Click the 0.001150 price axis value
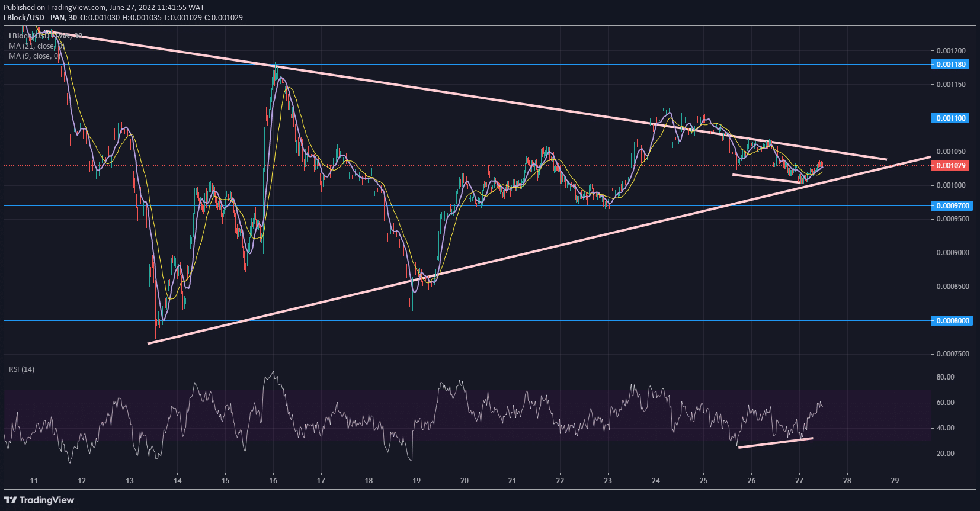980x511 pixels. tap(951, 85)
